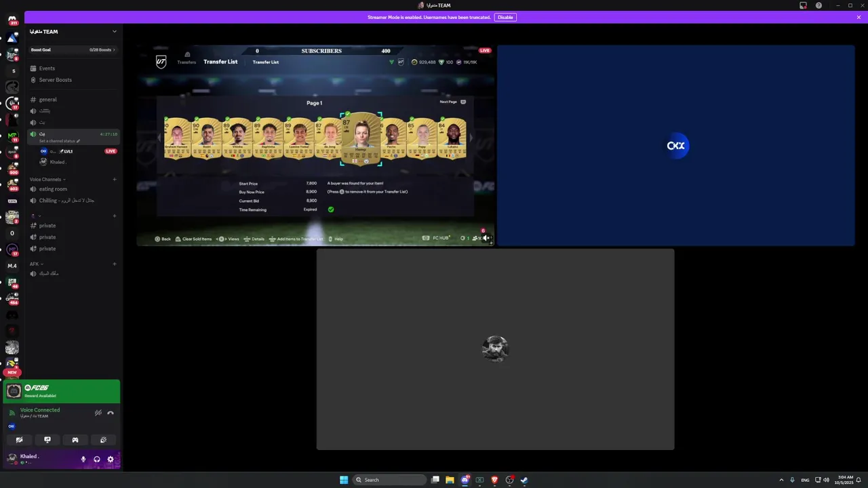Open Server Boosts
The height and width of the screenshot is (488, 868).
click(73, 80)
